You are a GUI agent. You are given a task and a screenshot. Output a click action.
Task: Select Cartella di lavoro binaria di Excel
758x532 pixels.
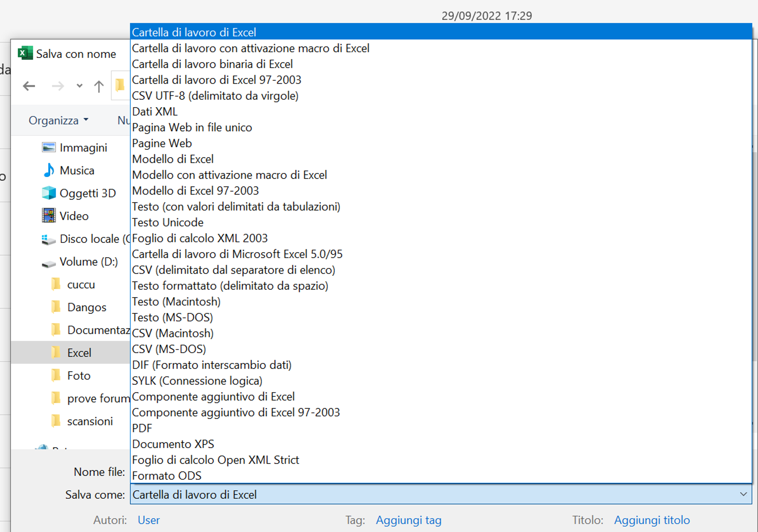(441, 64)
